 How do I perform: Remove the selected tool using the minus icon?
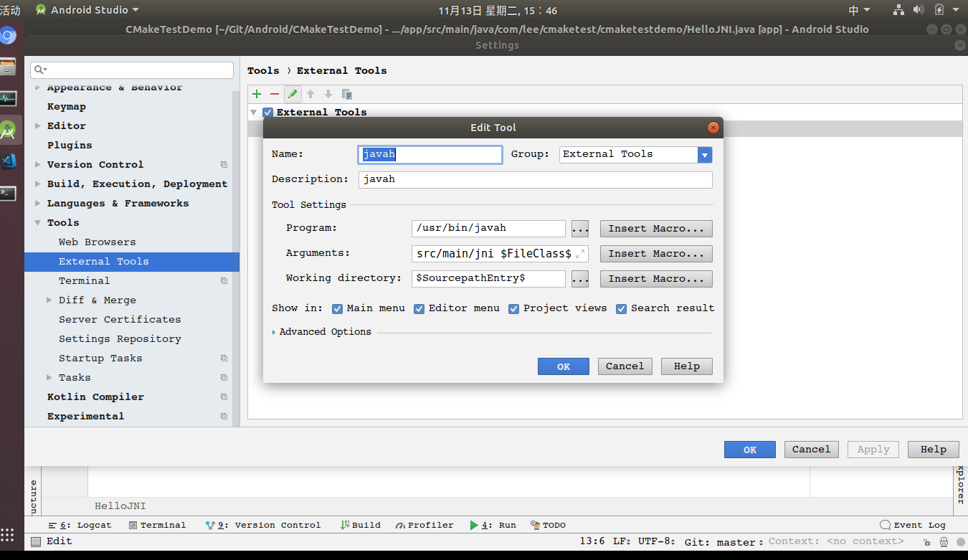(x=274, y=93)
